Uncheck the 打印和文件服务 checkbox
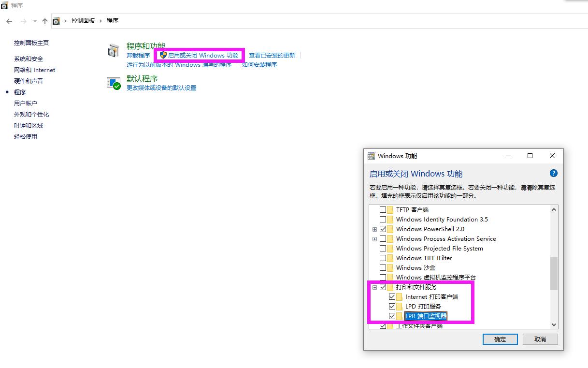Image resolution: width=588 pixels, height=368 pixels. click(383, 287)
